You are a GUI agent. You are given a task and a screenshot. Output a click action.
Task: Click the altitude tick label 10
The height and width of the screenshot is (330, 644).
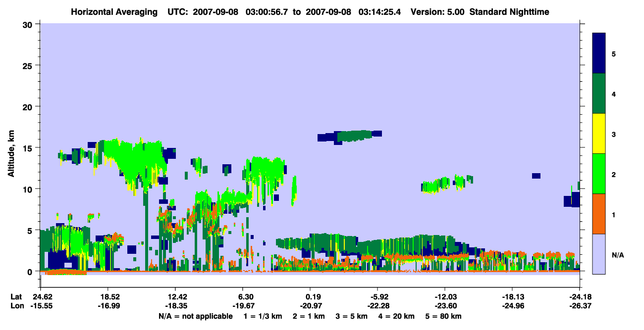tap(28, 189)
